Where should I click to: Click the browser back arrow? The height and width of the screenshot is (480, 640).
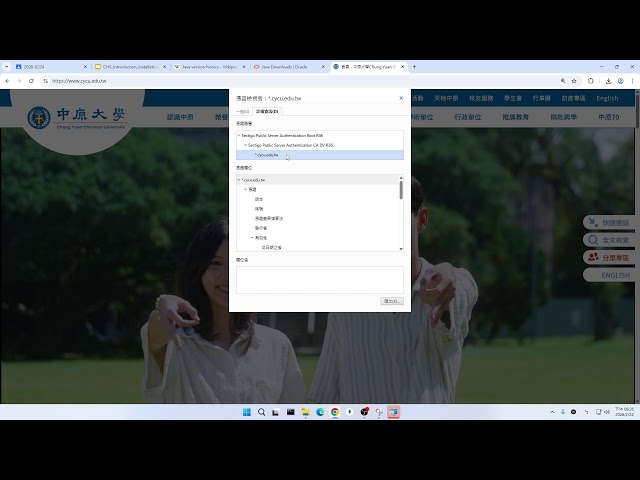tap(7, 81)
